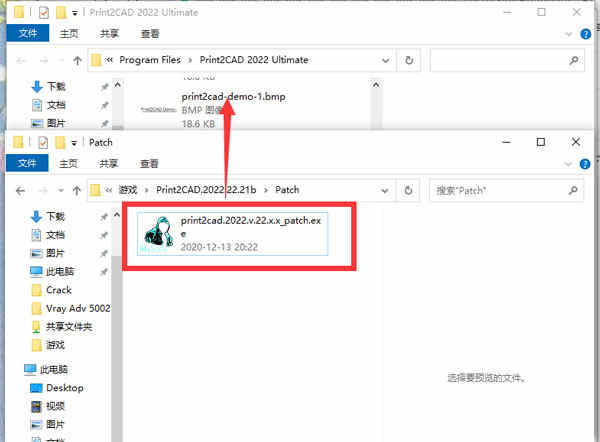Click Patch breadcrumb in address bar
This screenshot has width=600, height=442.
click(x=287, y=190)
